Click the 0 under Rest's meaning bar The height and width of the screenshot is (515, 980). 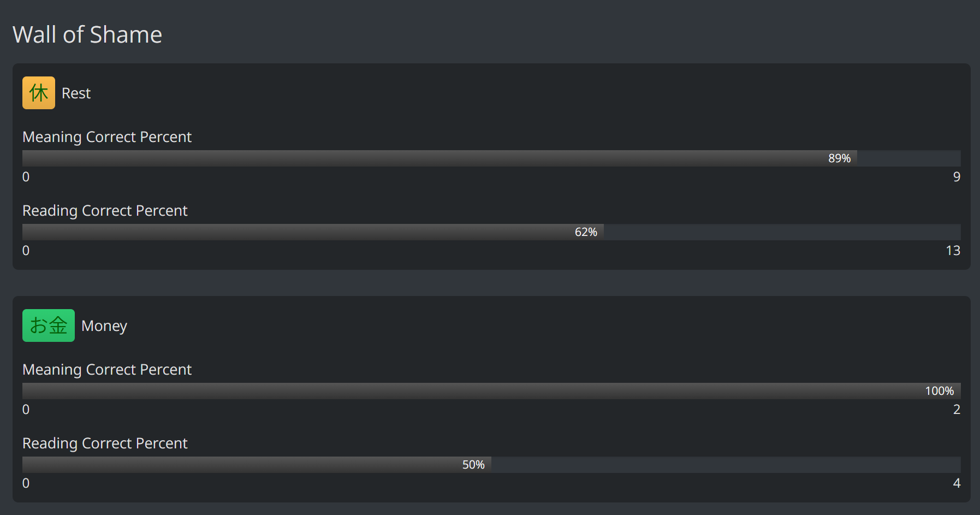click(26, 177)
